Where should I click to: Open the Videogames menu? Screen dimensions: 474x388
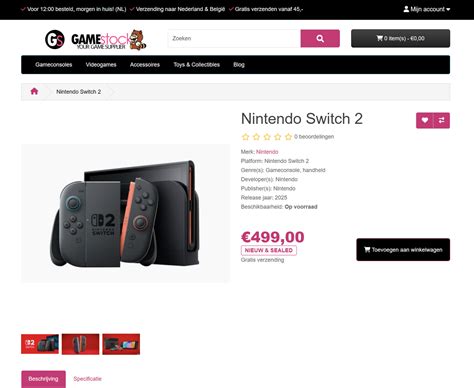click(x=101, y=65)
